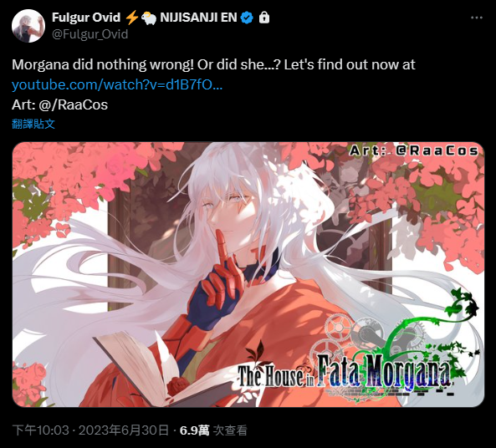Open the @Fulgur_Ovid handle
The height and width of the screenshot is (448, 496).
89,33
